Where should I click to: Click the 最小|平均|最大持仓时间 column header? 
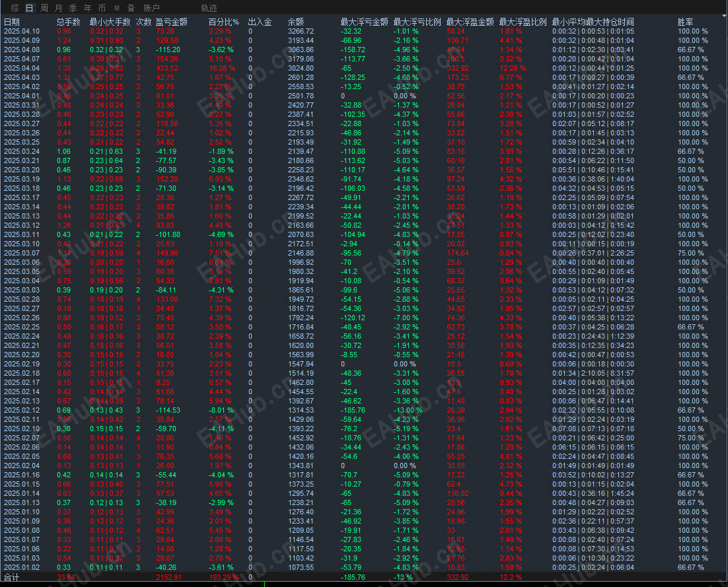[x=593, y=22]
